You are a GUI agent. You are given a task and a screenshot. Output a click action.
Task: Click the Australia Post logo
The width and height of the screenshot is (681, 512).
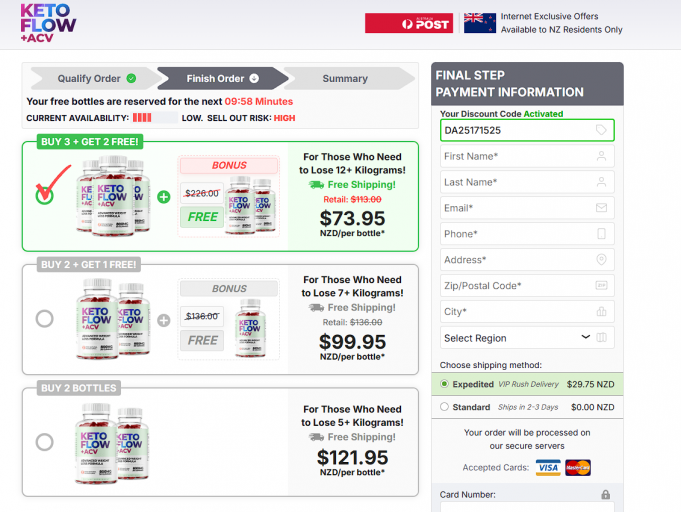[408, 23]
